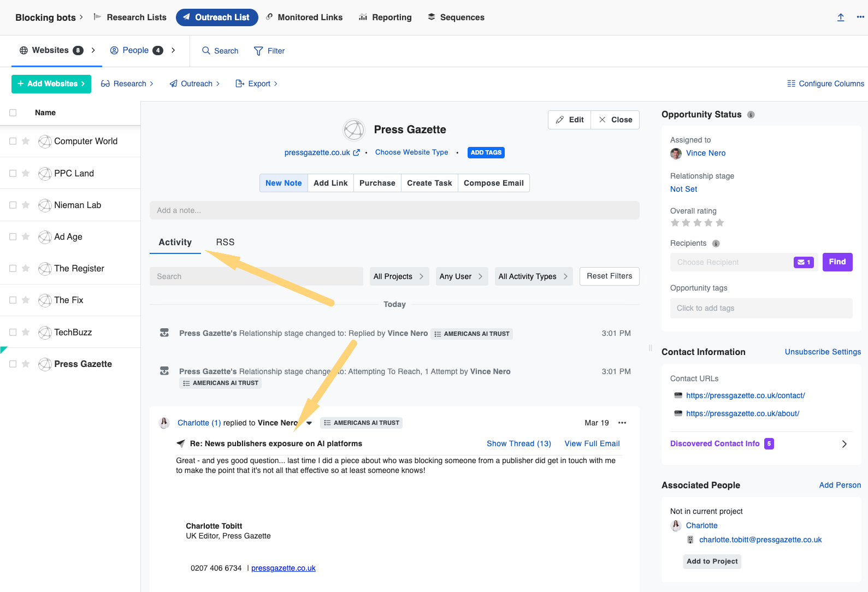Click the upload icon in top bar
The width and height of the screenshot is (868, 592).
coord(841,17)
